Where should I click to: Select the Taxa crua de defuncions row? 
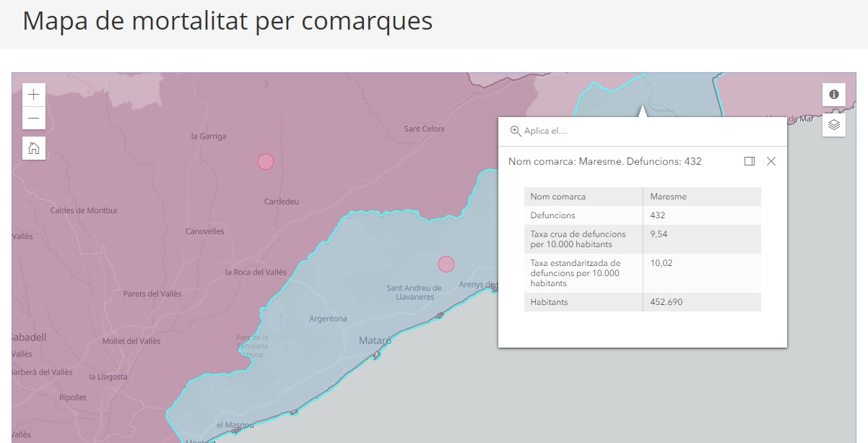coord(642,239)
